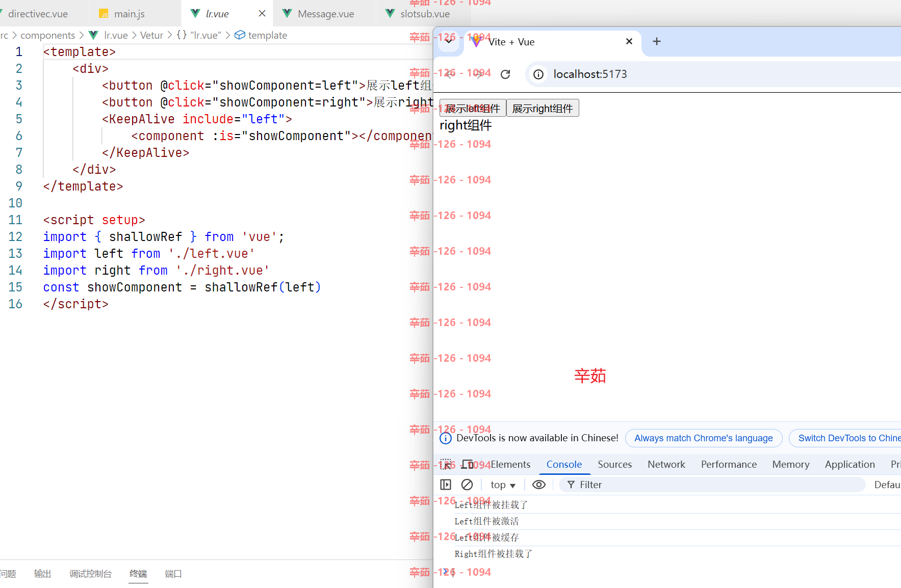Open a new browser tab
Viewport: 901px width, 588px height.
[x=657, y=41]
